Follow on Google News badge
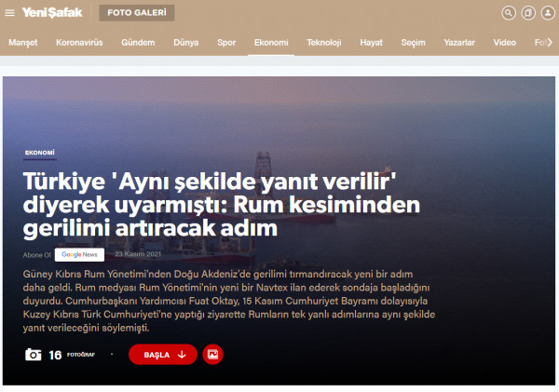The width and height of the screenshot is (559, 392). coord(78,254)
